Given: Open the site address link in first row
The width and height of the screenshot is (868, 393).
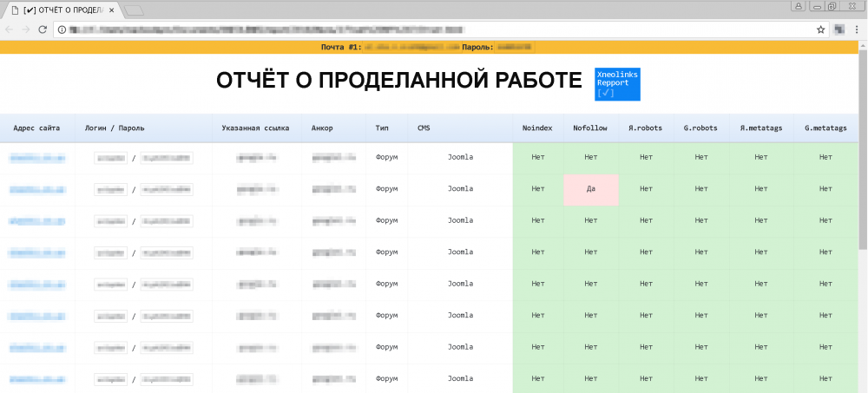Looking at the screenshot, I should click(36, 158).
